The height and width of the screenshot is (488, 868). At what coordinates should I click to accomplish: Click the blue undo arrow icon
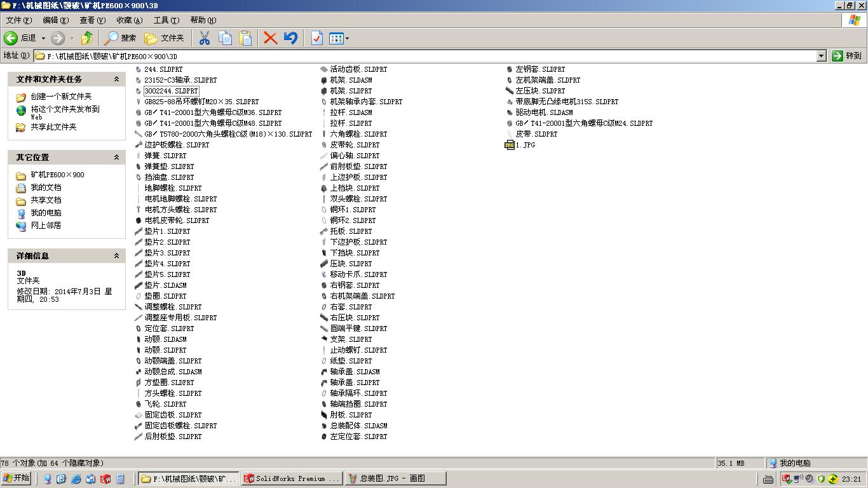pyautogui.click(x=290, y=38)
